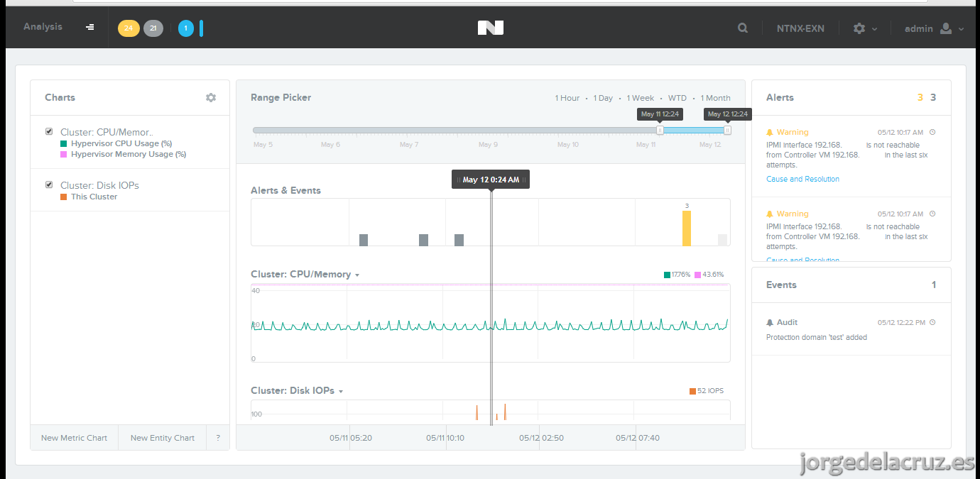Open the Analysis view menu
This screenshot has width=980, height=479.
(43, 27)
